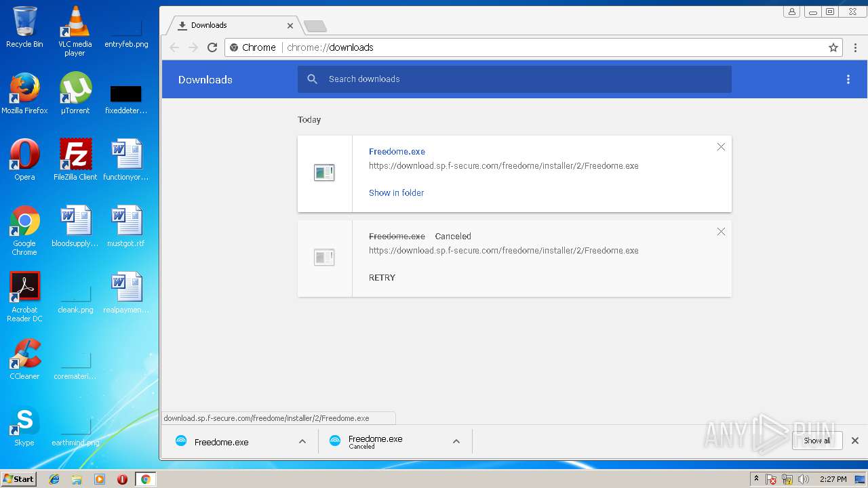
Task: Bookmark this page with the star icon
Action: coord(833,47)
